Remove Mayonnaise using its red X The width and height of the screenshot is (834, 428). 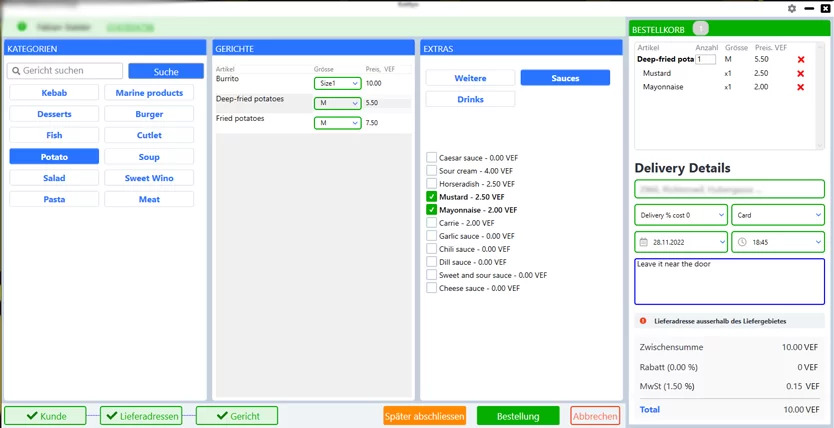[800, 88]
